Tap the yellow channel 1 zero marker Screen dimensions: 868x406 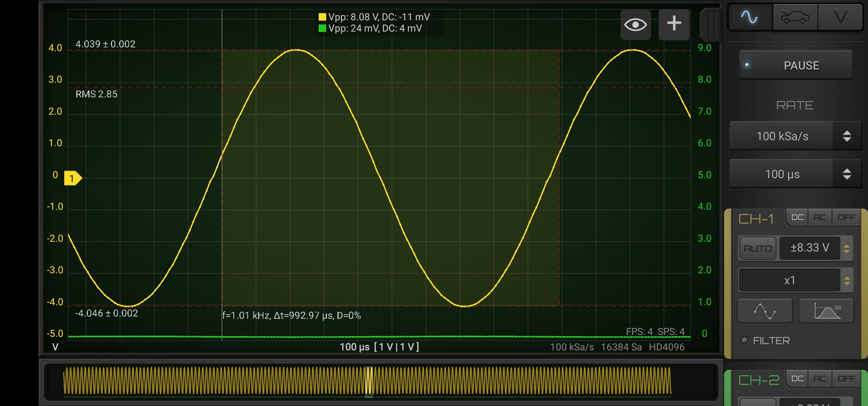[73, 178]
